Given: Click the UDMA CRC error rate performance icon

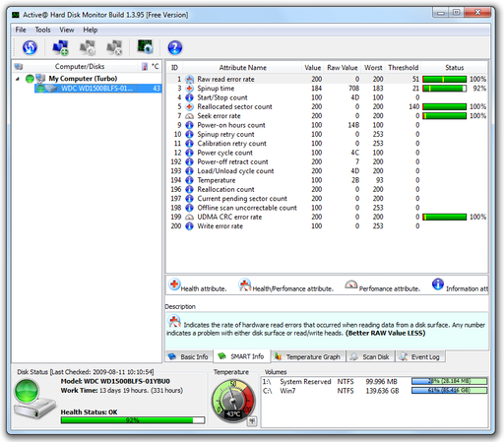Looking at the screenshot, I should coord(189,218).
